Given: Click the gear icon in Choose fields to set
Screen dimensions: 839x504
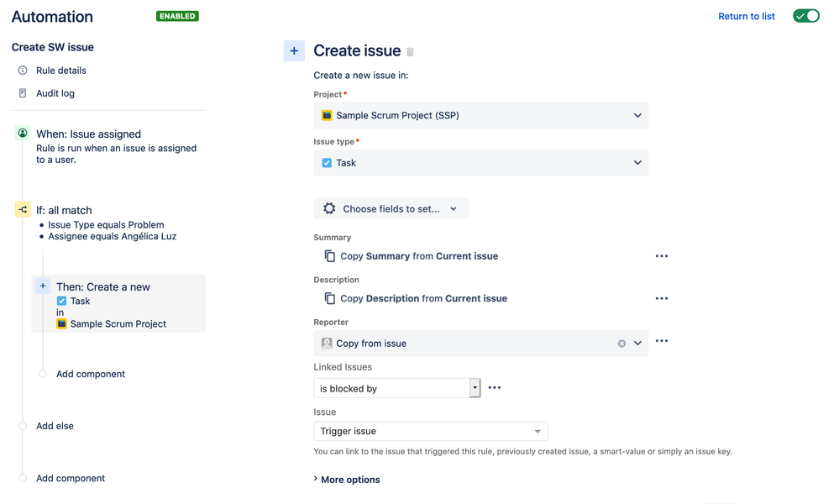Looking at the screenshot, I should 329,208.
